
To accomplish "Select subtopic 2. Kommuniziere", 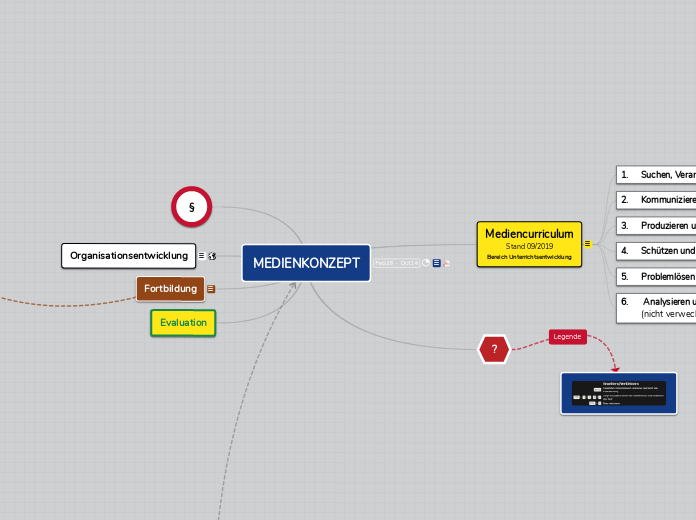I will coord(656,200).
